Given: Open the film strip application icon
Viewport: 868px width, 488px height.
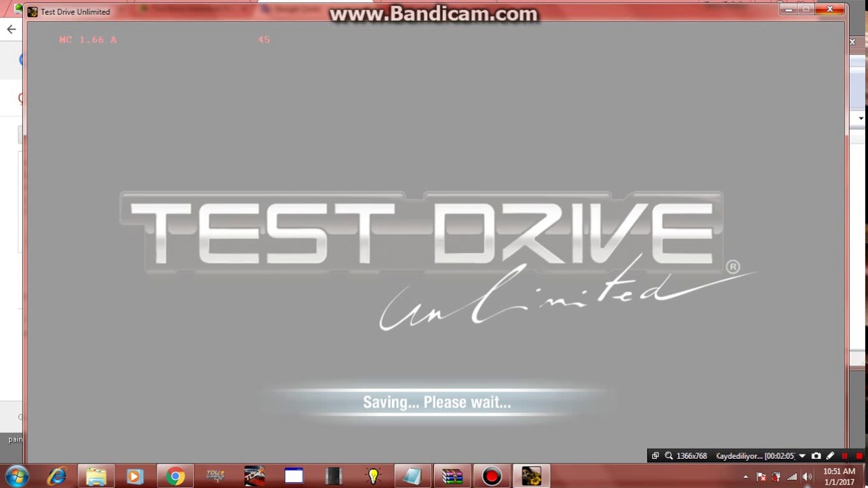Looking at the screenshot, I should pyautogui.click(x=333, y=476).
